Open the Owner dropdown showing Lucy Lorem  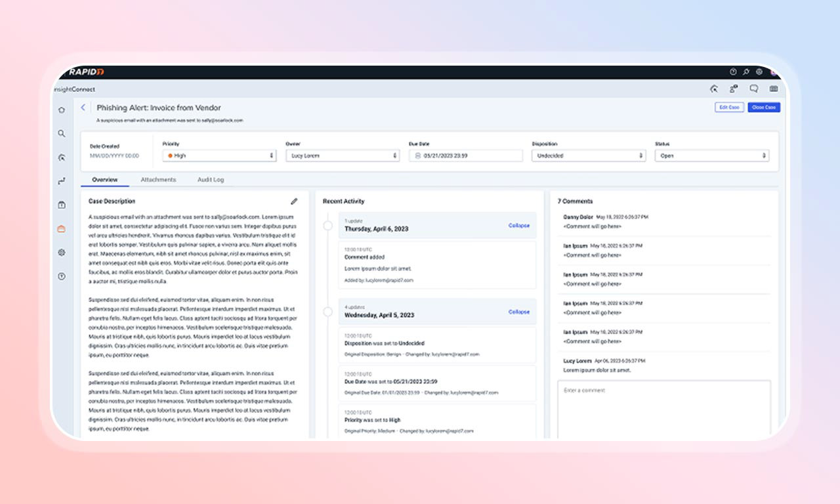point(343,156)
